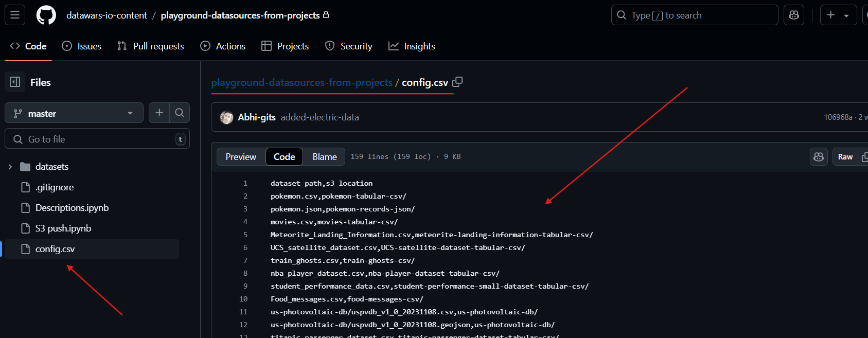This screenshot has width=868, height=338.
Task: Open the Issues tab
Action: pyautogui.click(x=82, y=46)
